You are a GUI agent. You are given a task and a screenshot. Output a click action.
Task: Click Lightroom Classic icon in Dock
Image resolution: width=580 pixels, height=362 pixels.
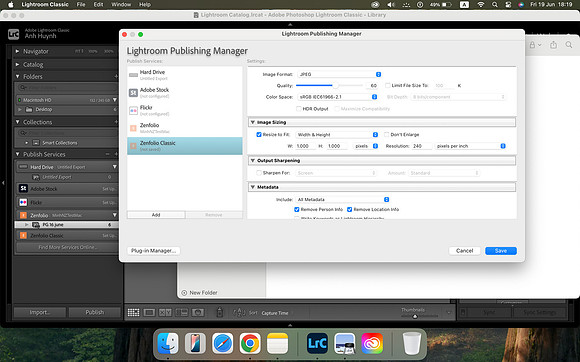tap(317, 343)
